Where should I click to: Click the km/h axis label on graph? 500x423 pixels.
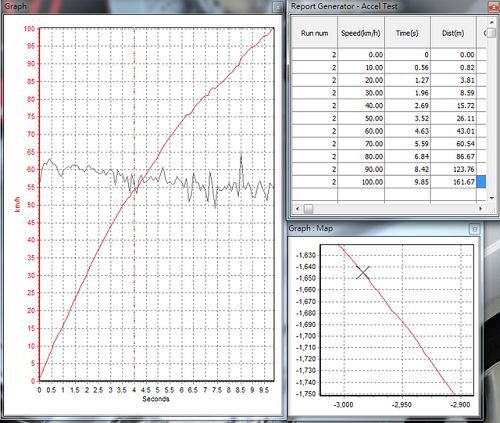pos(18,204)
